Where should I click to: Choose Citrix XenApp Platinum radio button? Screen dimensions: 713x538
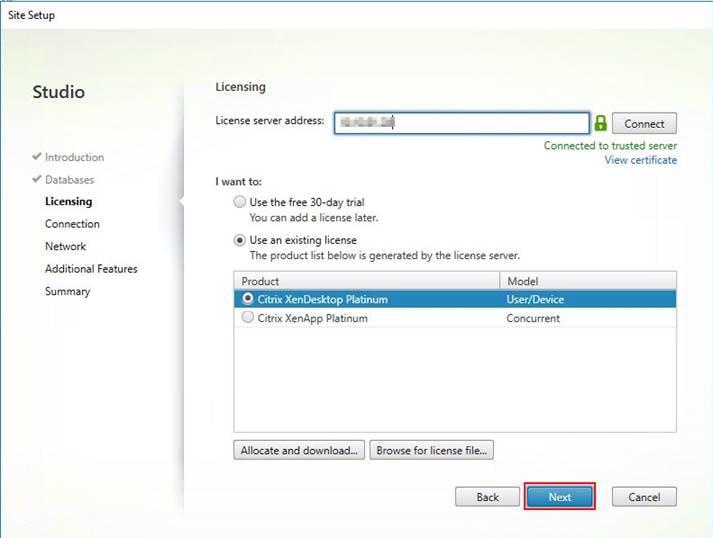pos(248,317)
